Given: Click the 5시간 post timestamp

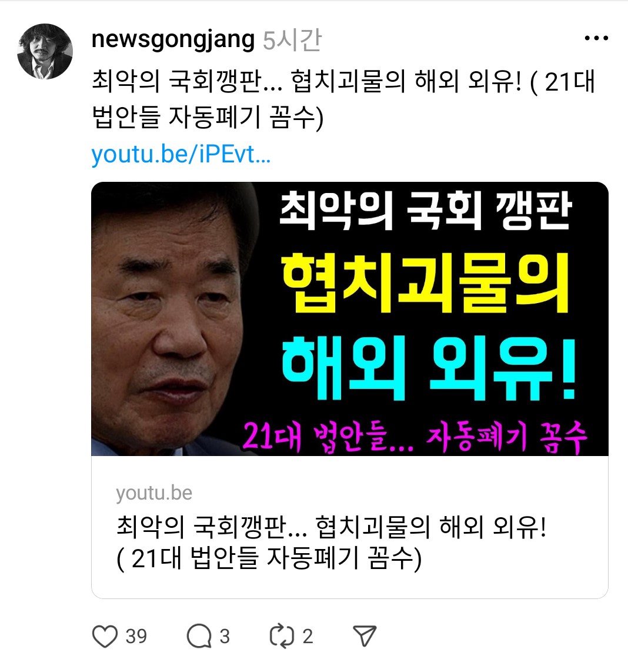Looking at the screenshot, I should pyautogui.click(x=292, y=40).
